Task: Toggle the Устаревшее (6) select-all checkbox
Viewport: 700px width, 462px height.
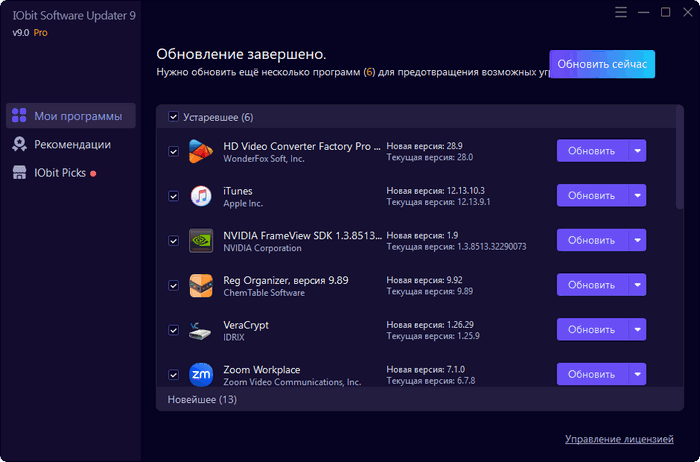Action: coord(173,117)
